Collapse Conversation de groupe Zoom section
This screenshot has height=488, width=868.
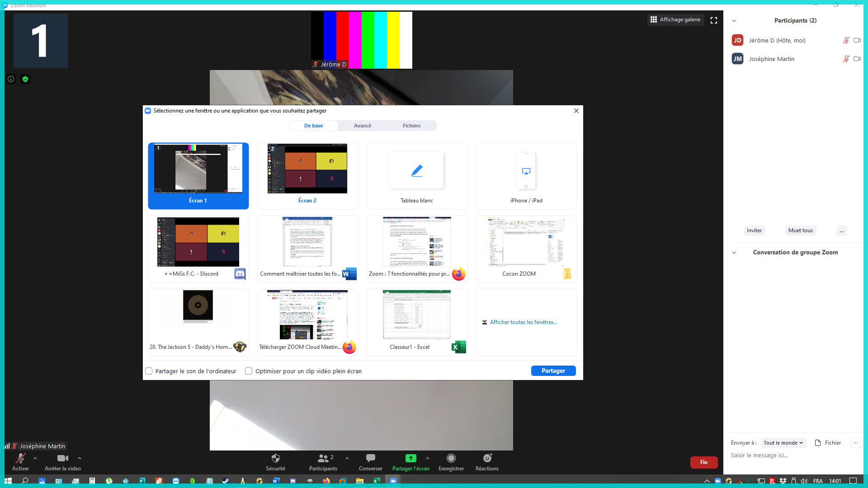734,253
